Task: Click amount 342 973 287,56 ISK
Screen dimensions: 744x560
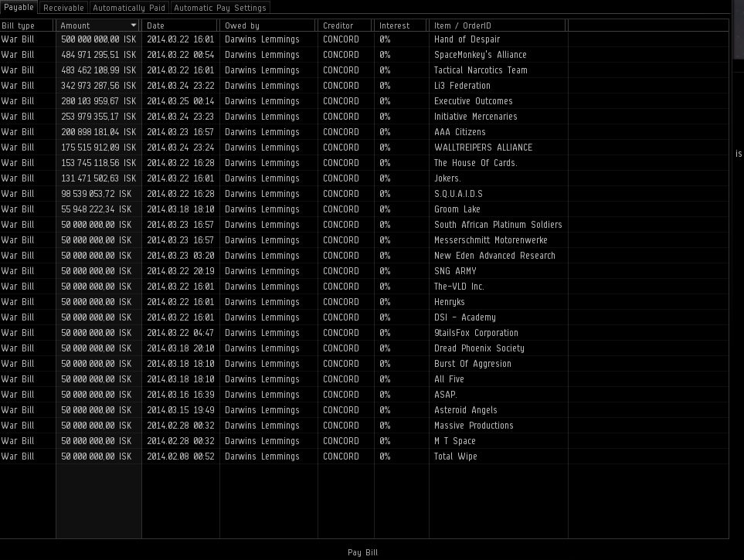Action: pyautogui.click(x=99, y=86)
